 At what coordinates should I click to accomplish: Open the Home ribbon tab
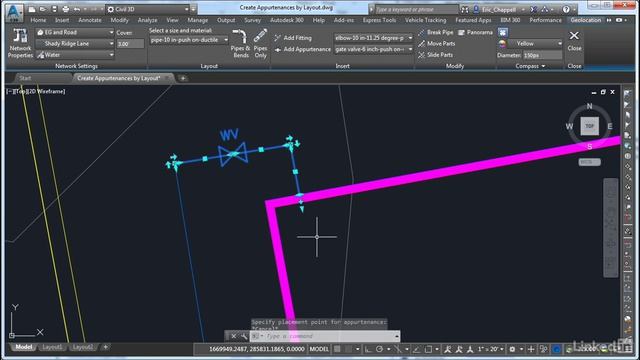pyautogui.click(x=38, y=20)
